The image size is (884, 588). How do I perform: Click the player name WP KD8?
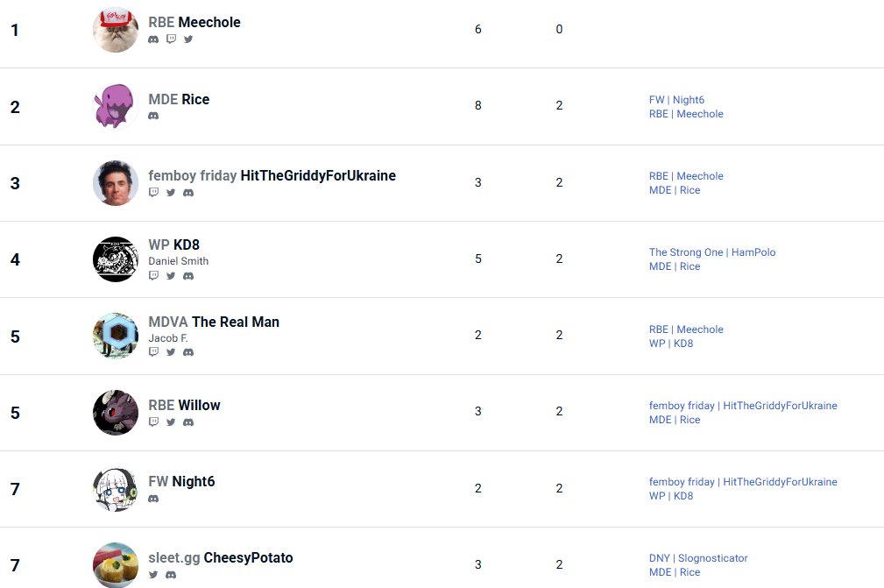(x=173, y=244)
